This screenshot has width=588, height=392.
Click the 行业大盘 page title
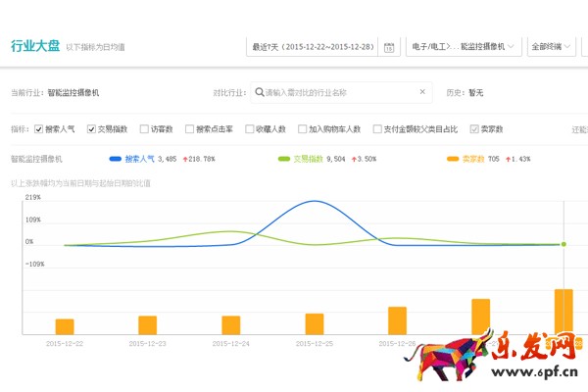[x=34, y=45]
